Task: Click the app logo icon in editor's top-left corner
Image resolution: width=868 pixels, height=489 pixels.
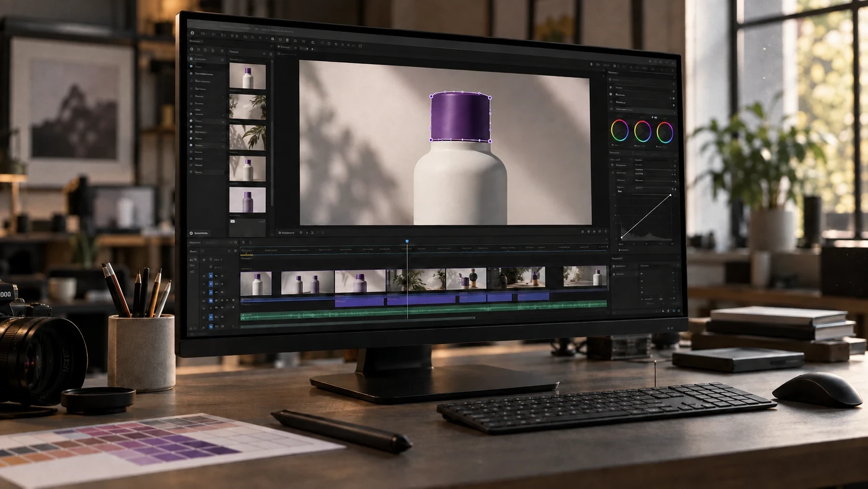Action: pyautogui.click(x=192, y=33)
